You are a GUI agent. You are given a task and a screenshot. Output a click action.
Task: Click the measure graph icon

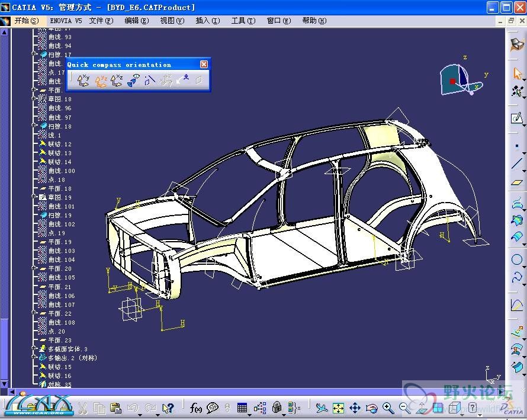[516, 305]
